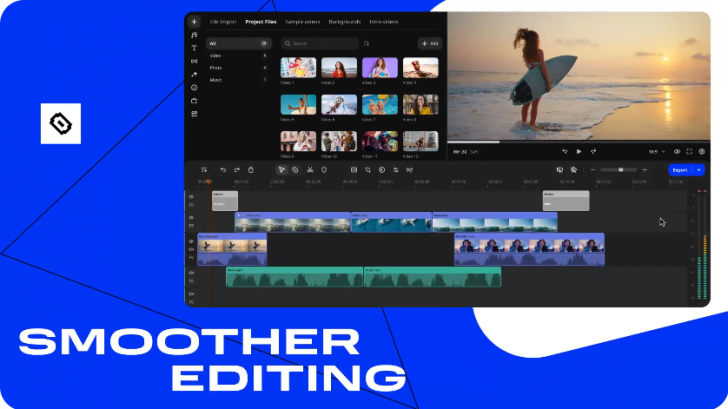The width and height of the screenshot is (728, 409).
Task: Open the Titles (T) sidebar section
Action: (194, 48)
